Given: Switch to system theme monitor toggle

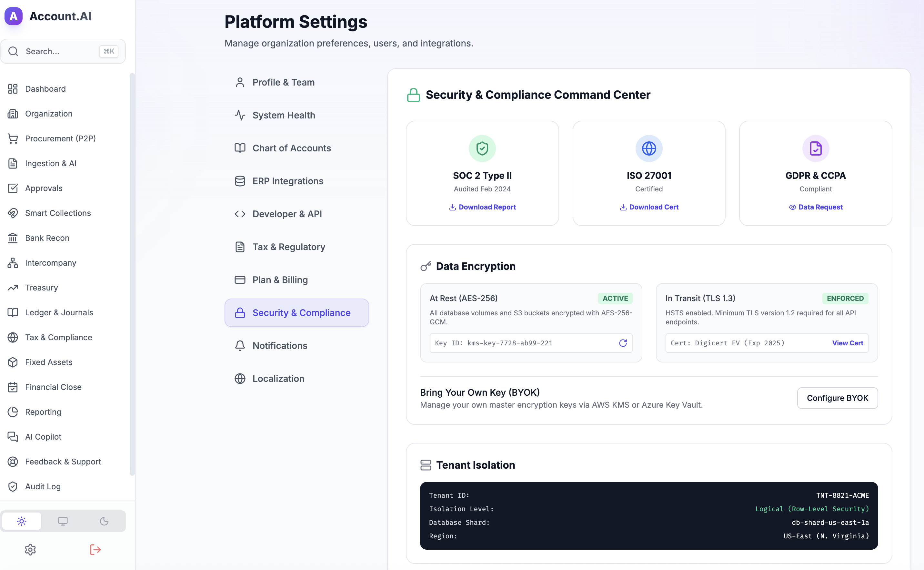Looking at the screenshot, I should coord(63,521).
